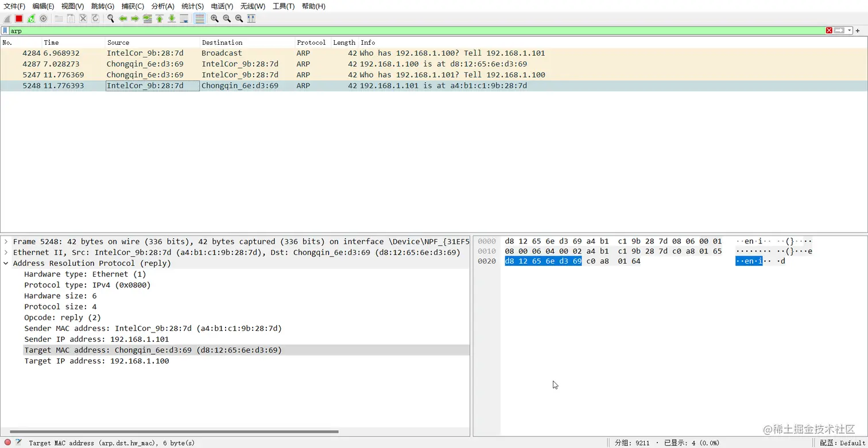The width and height of the screenshot is (868, 448).
Task: Reset text to normal size
Action: click(239, 18)
